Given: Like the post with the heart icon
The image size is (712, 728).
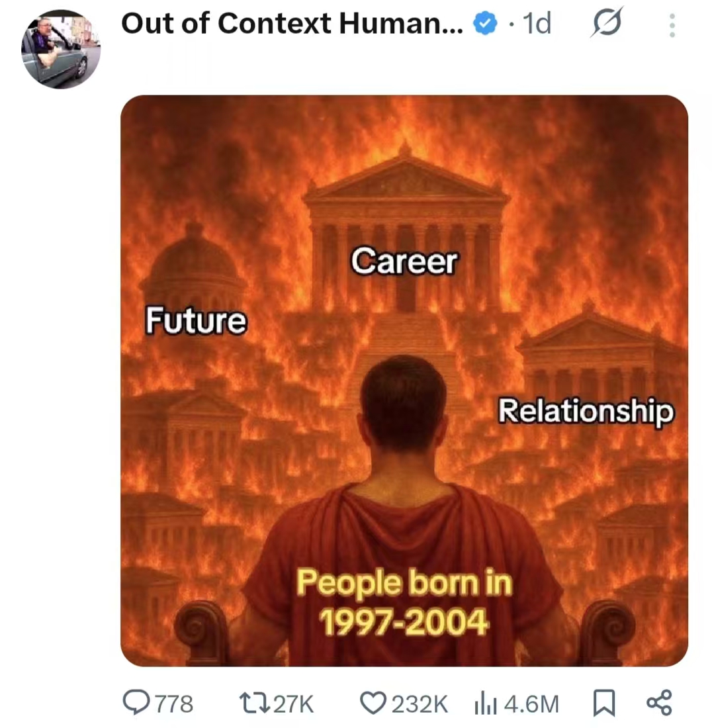Looking at the screenshot, I should tap(372, 703).
